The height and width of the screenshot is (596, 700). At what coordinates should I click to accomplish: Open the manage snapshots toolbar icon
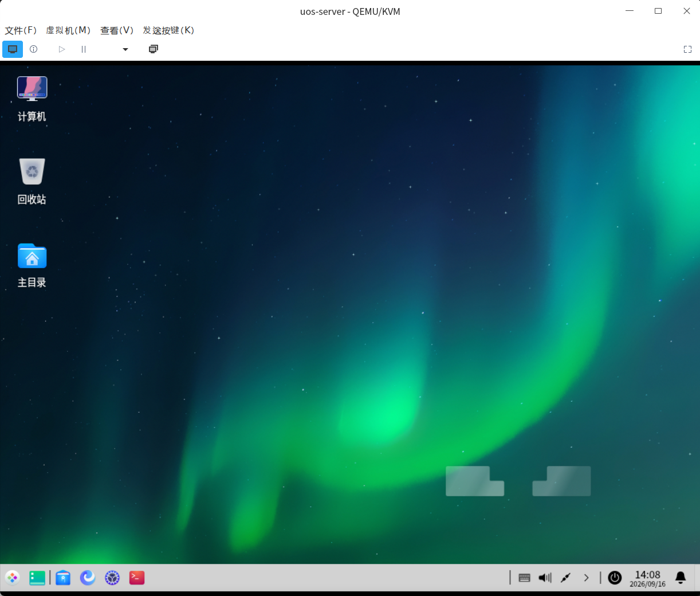click(154, 49)
